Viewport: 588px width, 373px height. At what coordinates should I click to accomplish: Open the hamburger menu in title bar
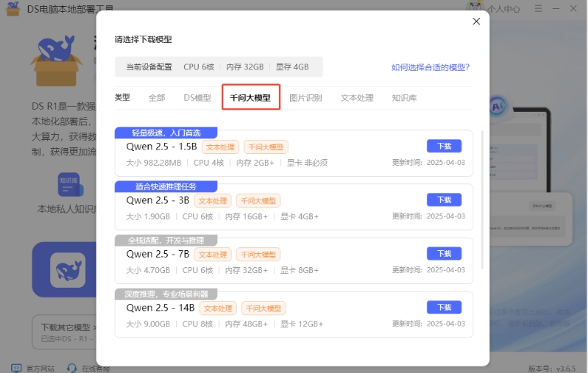(538, 8)
